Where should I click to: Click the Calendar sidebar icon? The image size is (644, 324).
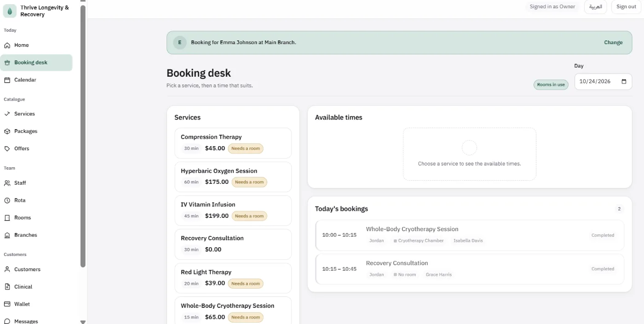click(7, 80)
